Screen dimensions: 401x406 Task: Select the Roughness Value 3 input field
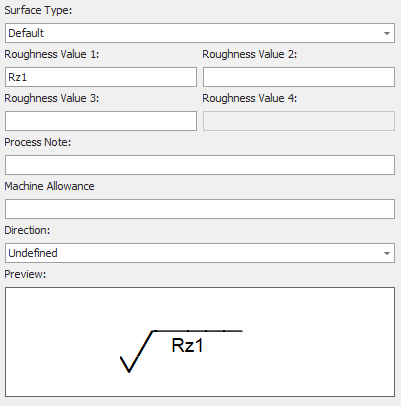pos(101,121)
